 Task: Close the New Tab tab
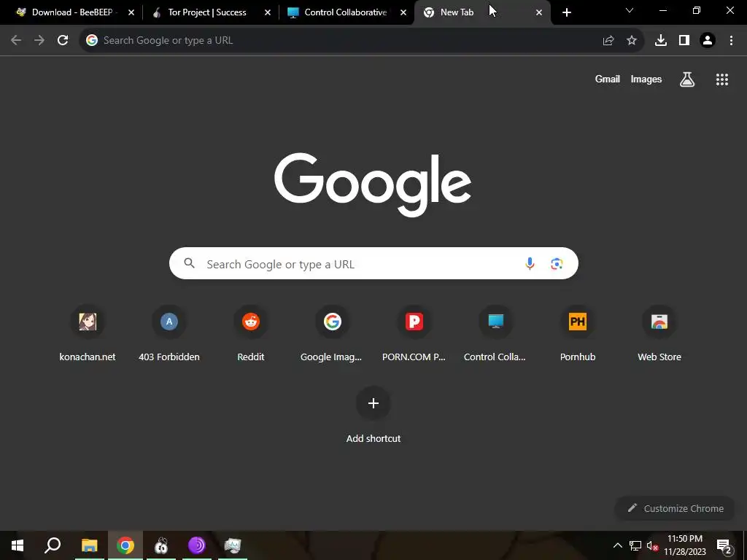[x=539, y=12]
